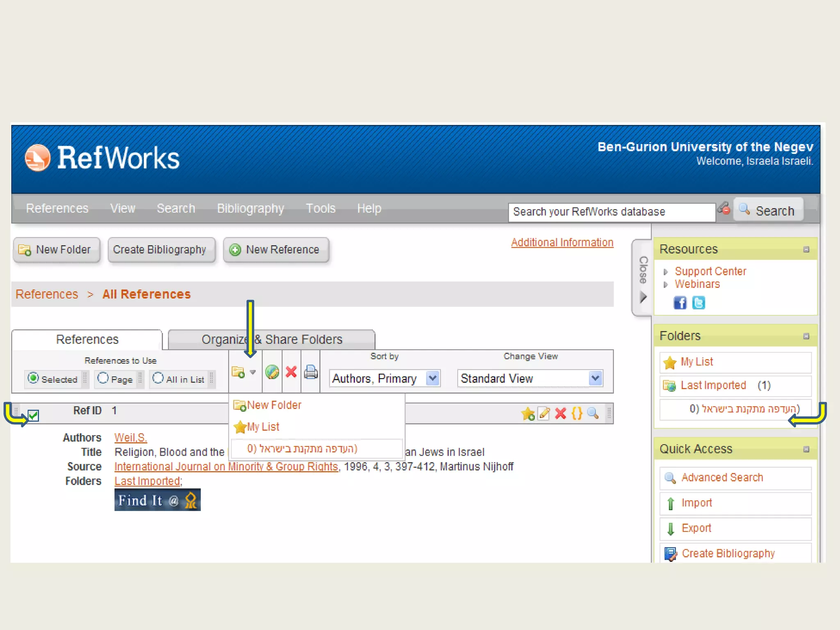Select the Page radio button
840x630 pixels.
coord(103,378)
